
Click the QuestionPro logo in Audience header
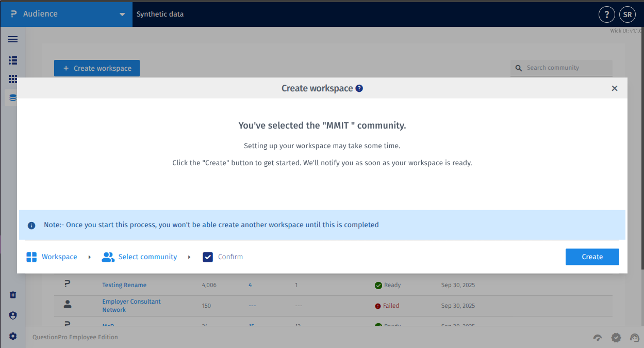click(x=13, y=14)
